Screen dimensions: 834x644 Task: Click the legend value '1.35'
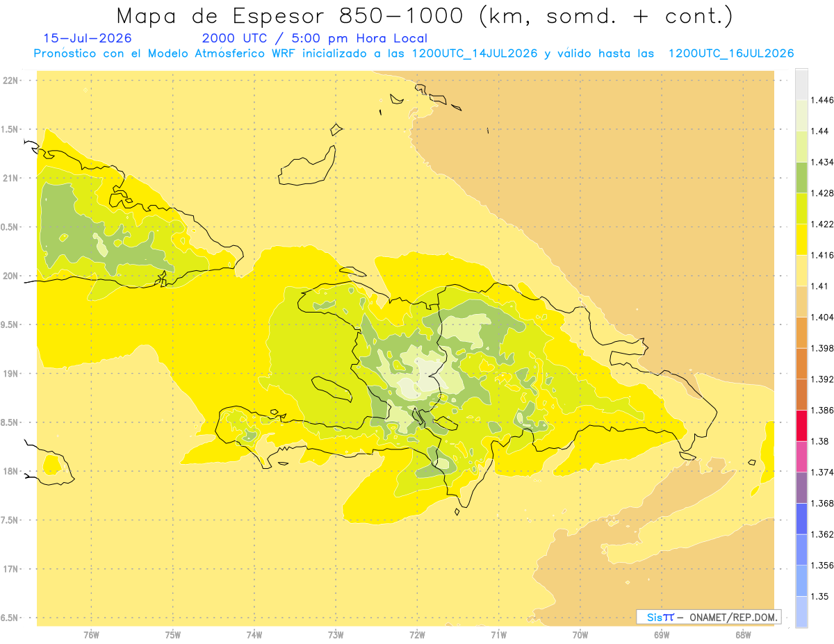click(819, 597)
